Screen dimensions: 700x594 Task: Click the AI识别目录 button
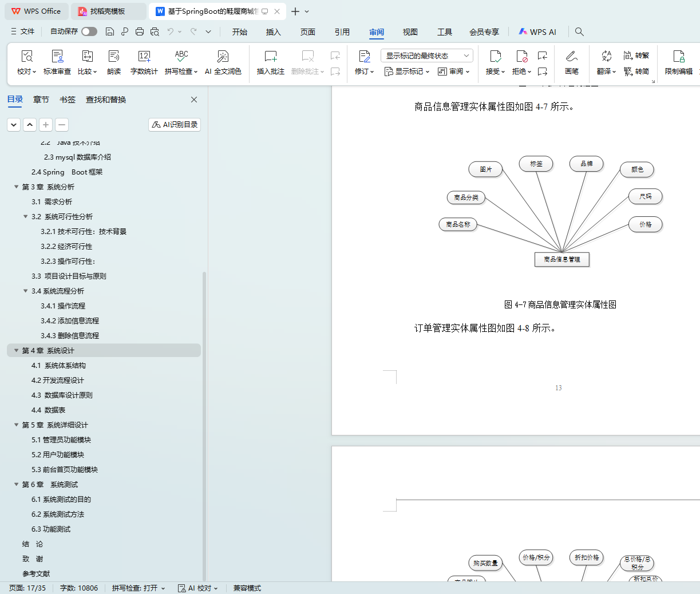point(175,125)
